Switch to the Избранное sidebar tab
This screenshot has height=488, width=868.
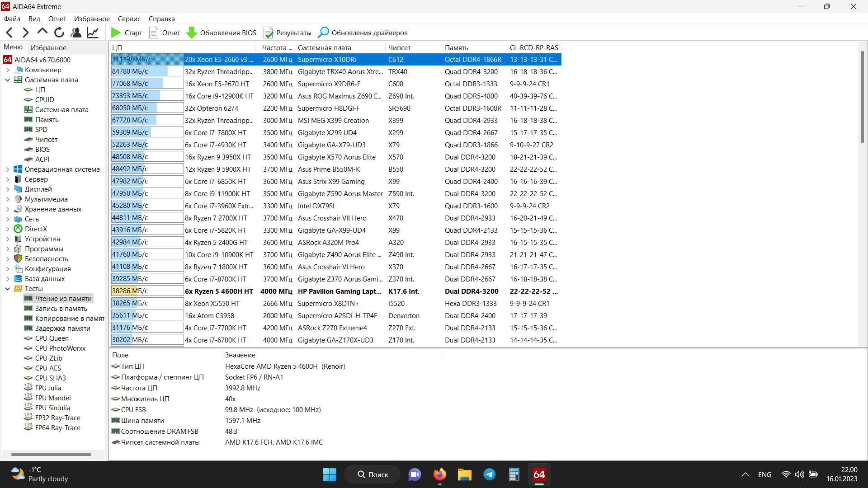coord(48,47)
